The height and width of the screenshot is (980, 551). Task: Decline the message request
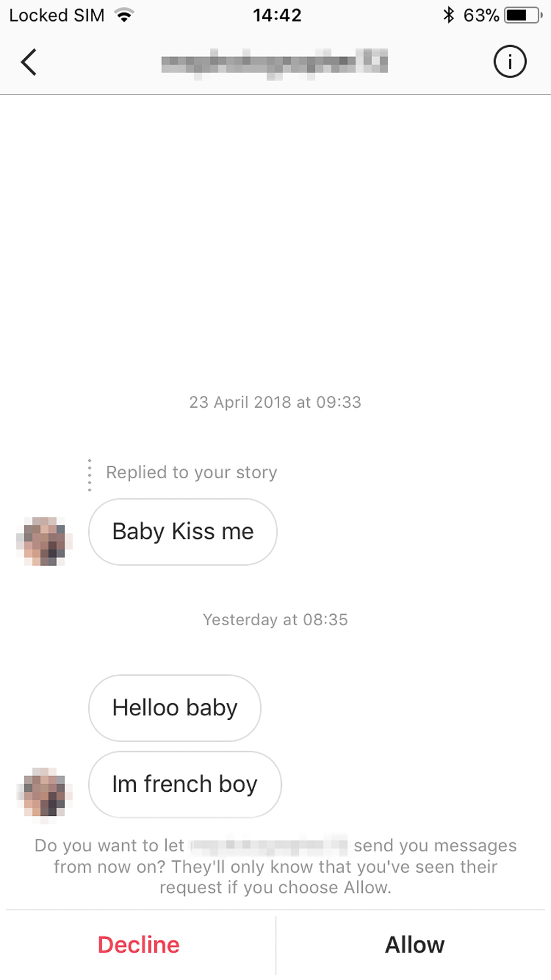(139, 945)
